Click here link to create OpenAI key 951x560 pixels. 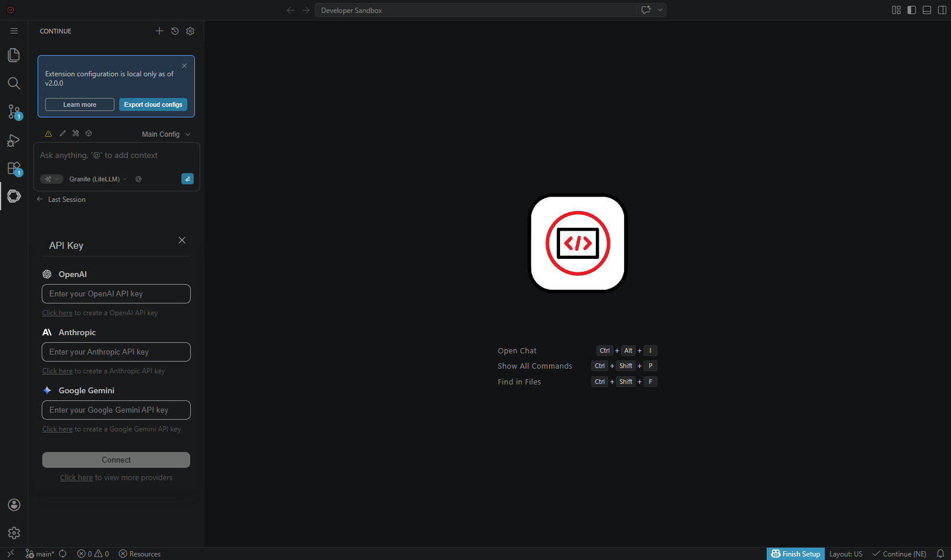pyautogui.click(x=58, y=313)
